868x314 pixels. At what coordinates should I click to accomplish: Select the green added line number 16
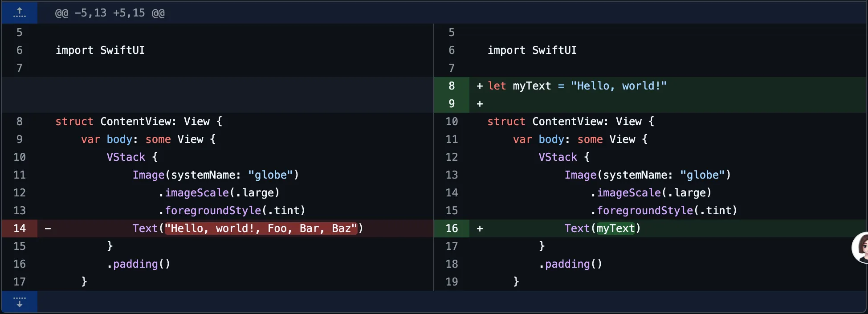point(452,228)
